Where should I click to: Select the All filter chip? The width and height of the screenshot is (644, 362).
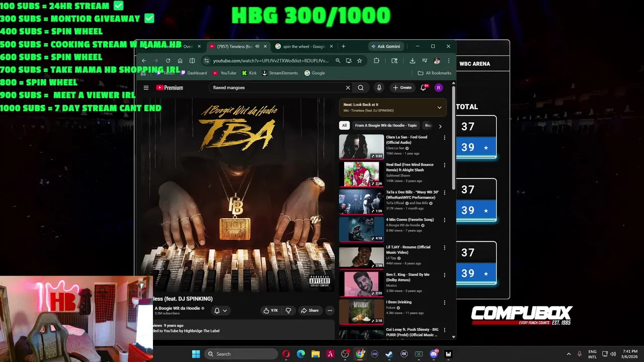(344, 126)
